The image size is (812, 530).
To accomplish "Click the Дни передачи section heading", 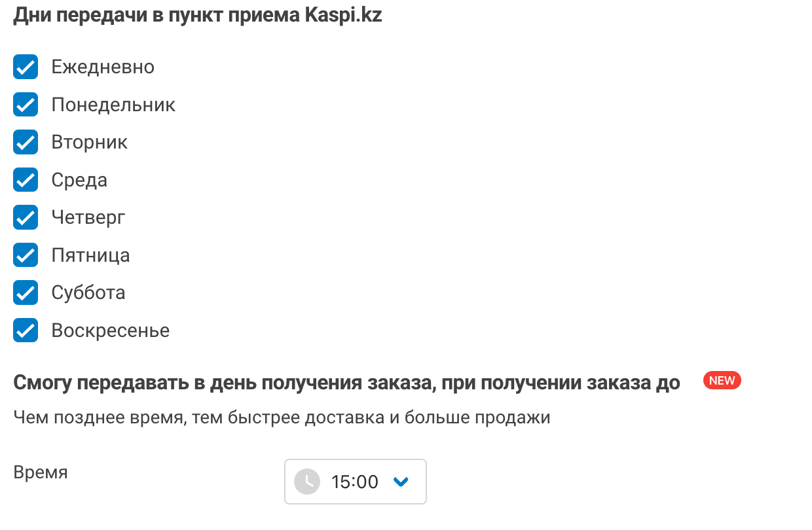I will tap(198, 16).
